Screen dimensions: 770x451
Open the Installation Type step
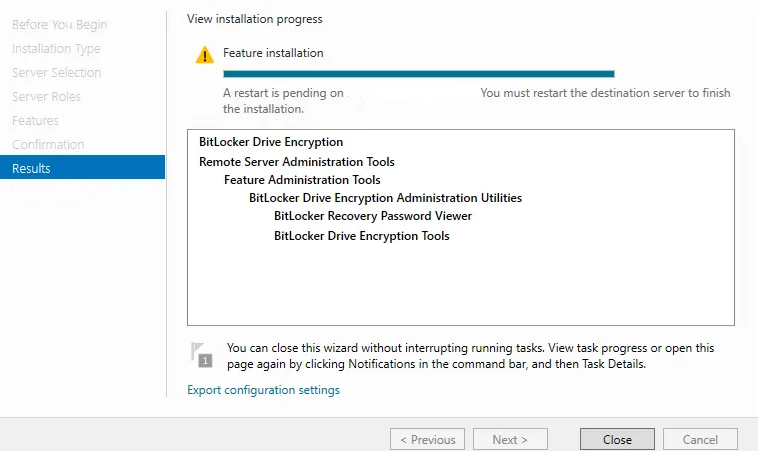pos(56,48)
